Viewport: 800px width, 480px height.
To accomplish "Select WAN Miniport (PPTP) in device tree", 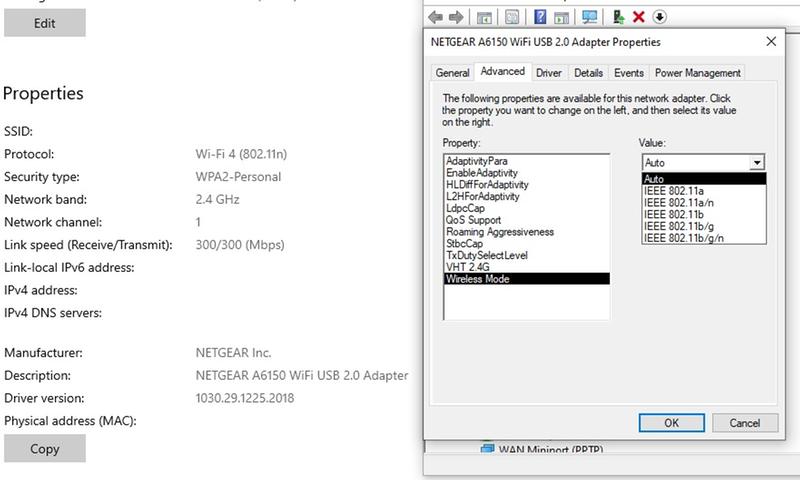I will click(x=551, y=449).
